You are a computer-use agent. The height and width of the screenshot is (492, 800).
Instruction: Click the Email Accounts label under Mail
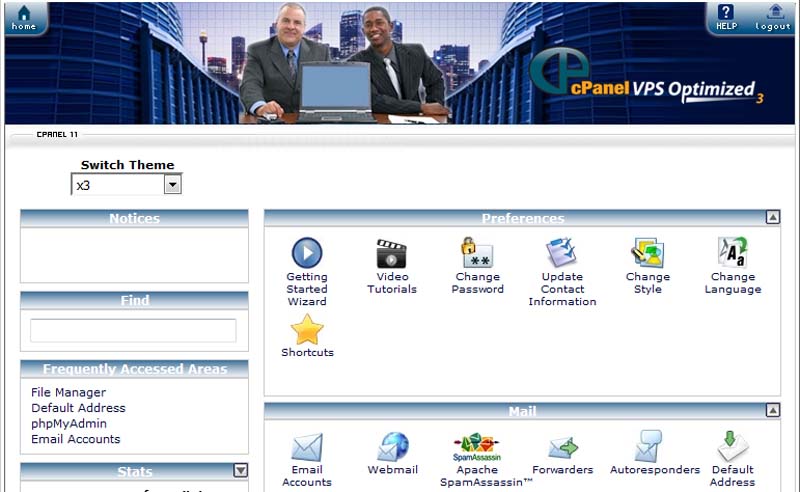(307, 476)
